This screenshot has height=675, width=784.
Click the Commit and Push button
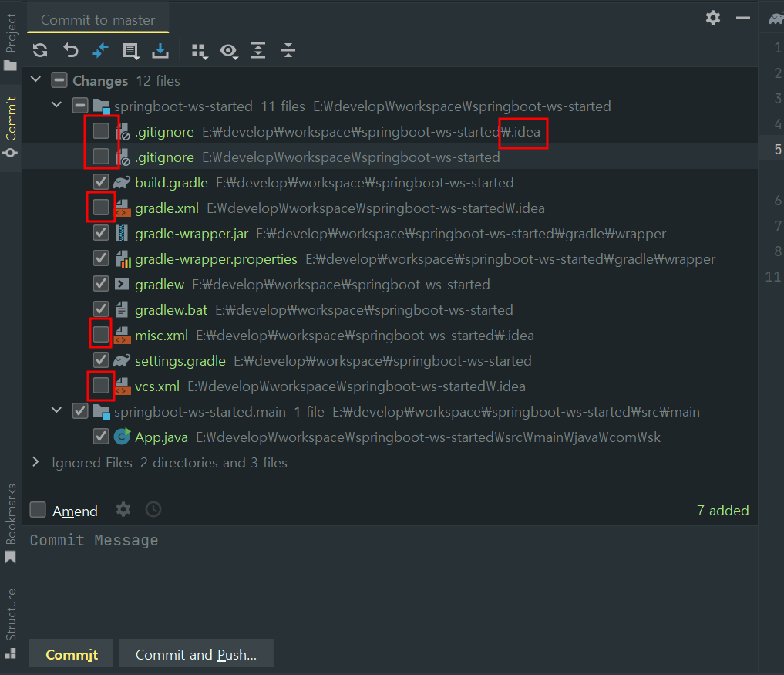(196, 654)
